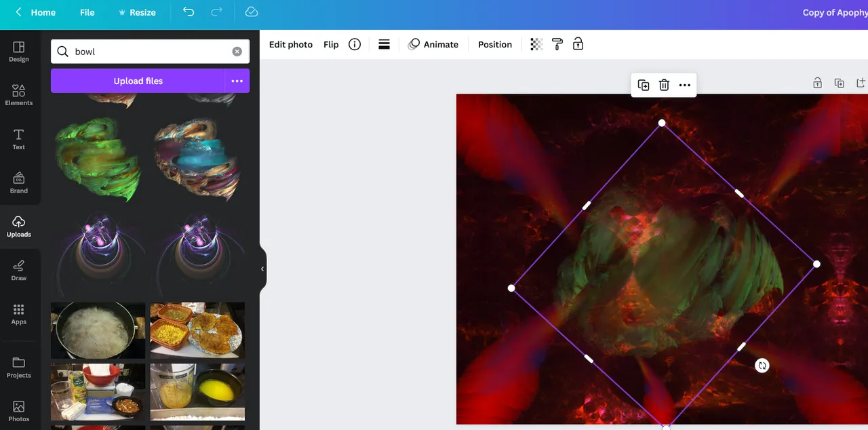Screen dimensions: 868x430
Task: Undo the last action
Action: [189, 12]
